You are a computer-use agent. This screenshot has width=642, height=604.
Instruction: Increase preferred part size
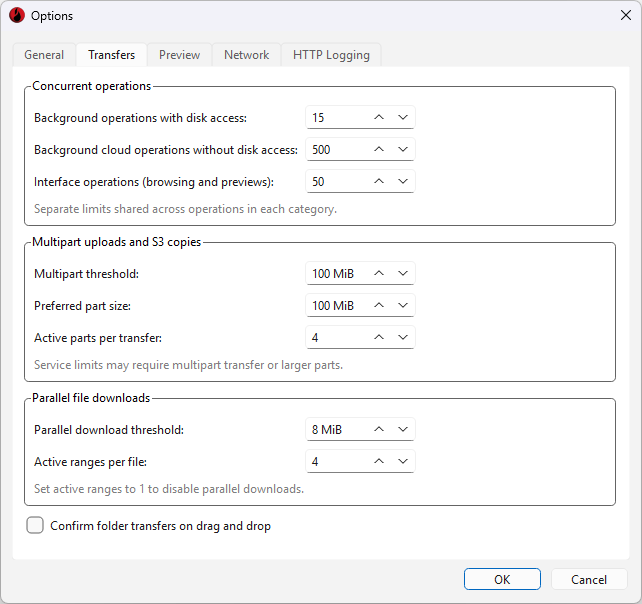pos(379,305)
